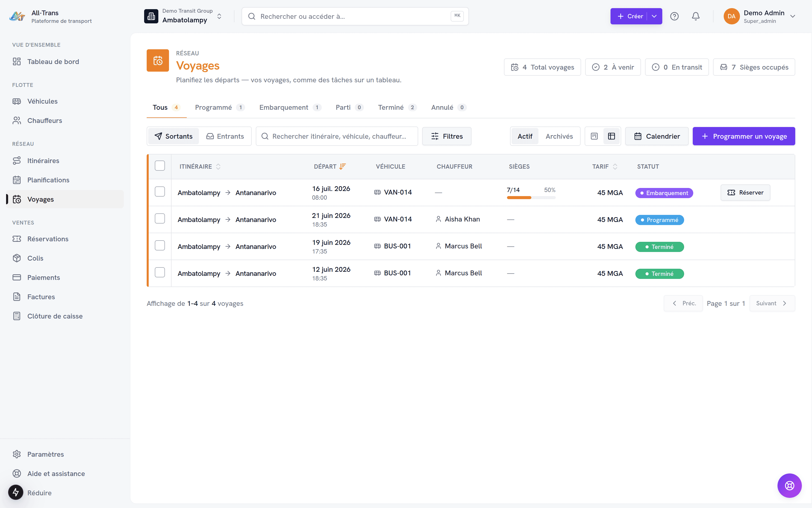Click the lightning bolt icon near Réduire
The width and height of the screenshot is (812, 508).
[15, 492]
